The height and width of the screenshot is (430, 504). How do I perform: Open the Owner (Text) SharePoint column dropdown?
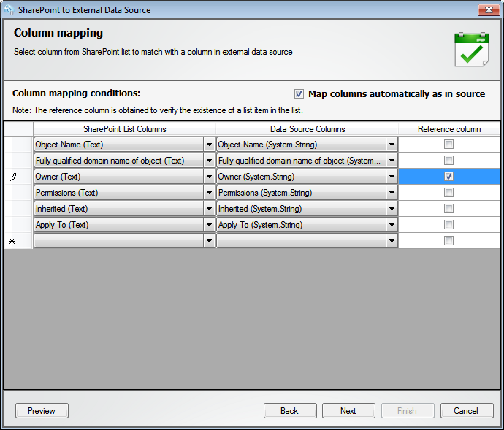coord(209,177)
